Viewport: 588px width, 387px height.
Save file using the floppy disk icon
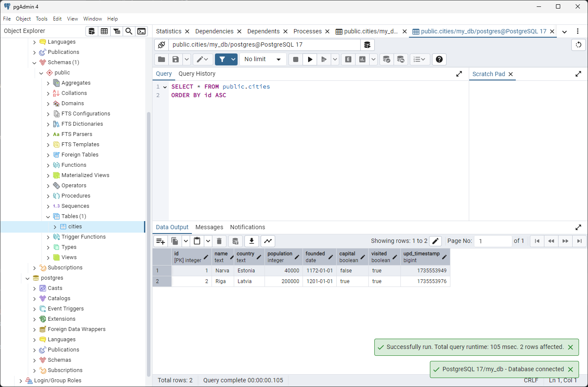pyautogui.click(x=176, y=59)
